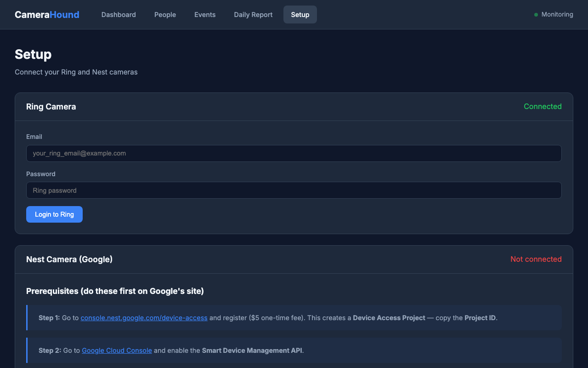Open the People page
588x368 pixels.
pos(165,14)
